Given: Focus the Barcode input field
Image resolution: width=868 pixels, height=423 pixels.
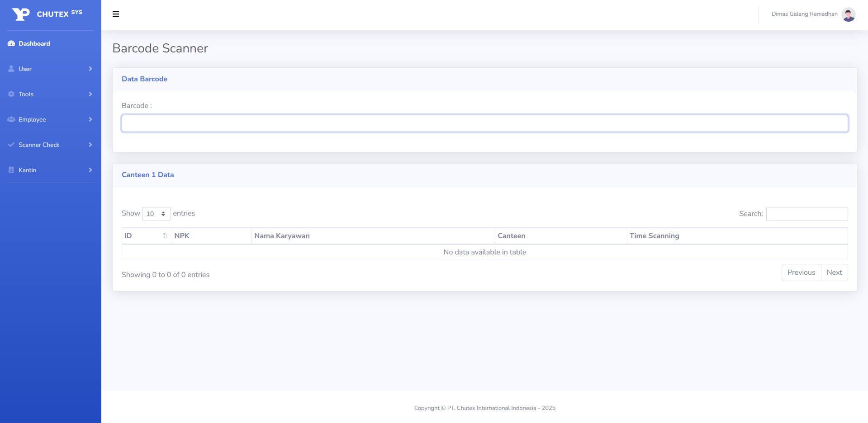Looking at the screenshot, I should coord(484,123).
